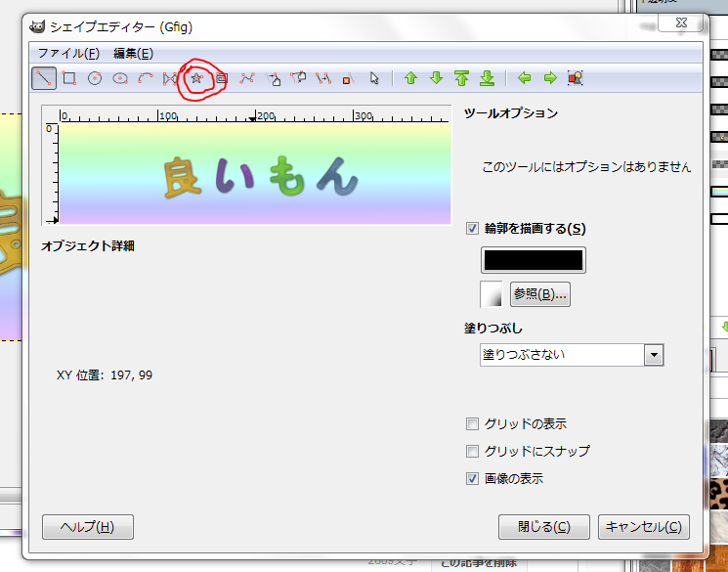Click the オブジェクト詳細 heading

pos(88,245)
